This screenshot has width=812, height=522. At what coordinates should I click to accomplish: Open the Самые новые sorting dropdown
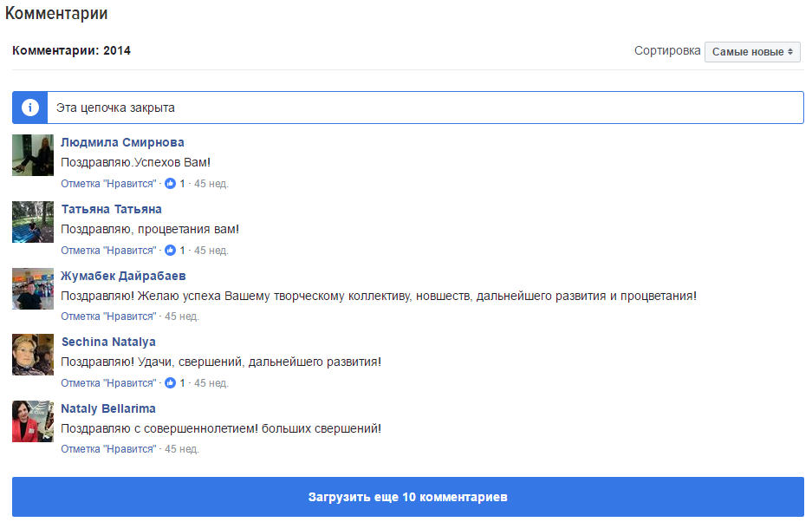tap(752, 52)
